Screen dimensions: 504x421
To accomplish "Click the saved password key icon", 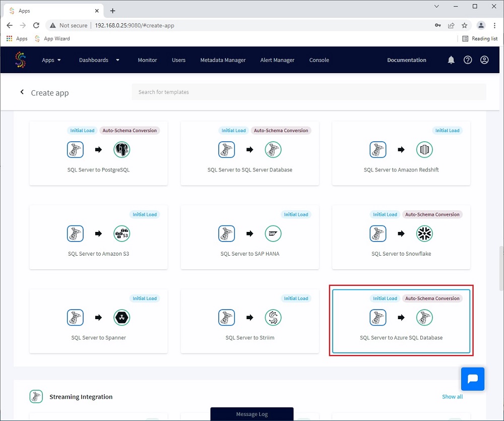I will 438,25.
